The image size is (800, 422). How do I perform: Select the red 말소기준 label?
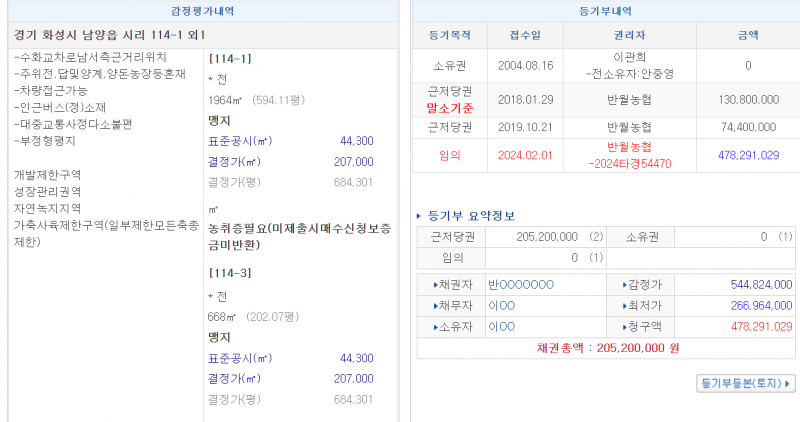pyautogui.click(x=449, y=107)
